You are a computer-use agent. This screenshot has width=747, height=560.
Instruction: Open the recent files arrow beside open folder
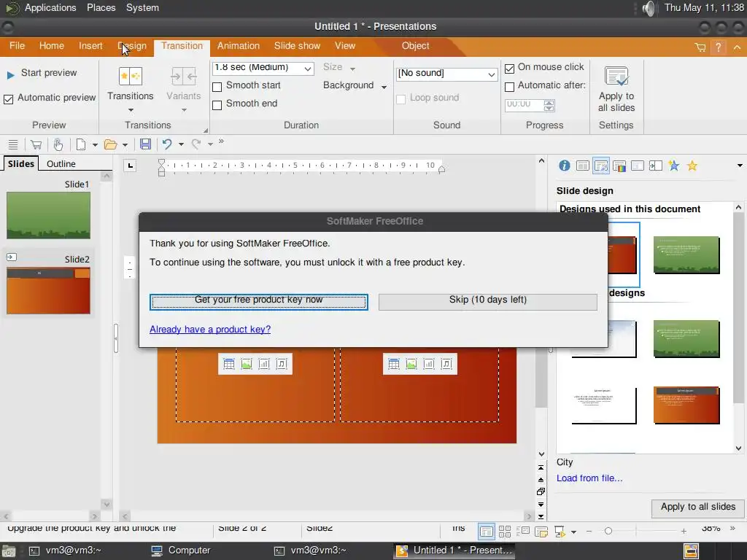(125, 144)
